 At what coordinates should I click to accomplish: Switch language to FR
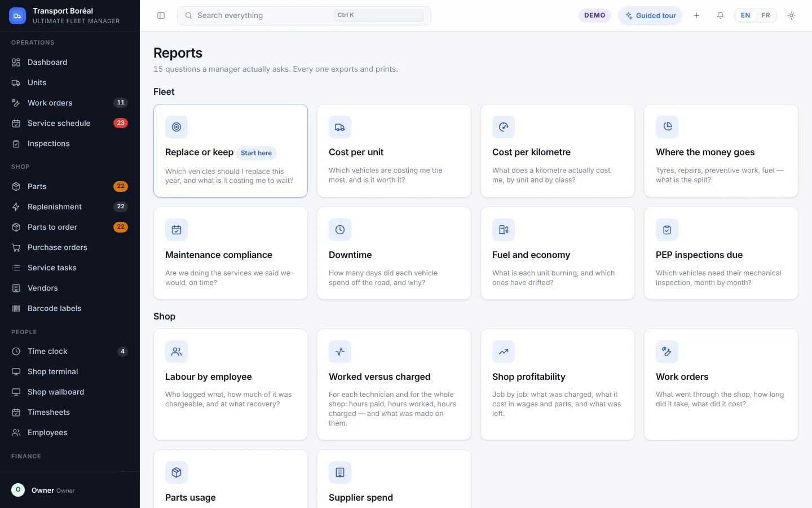(x=766, y=16)
